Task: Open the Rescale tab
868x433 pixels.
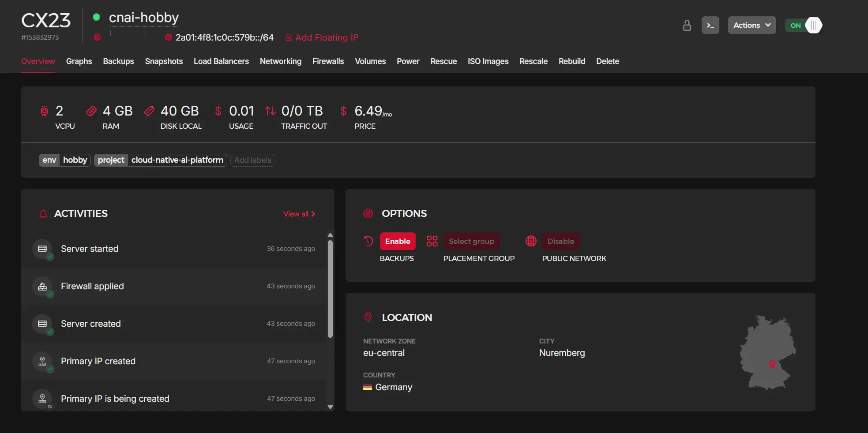Action: (534, 61)
